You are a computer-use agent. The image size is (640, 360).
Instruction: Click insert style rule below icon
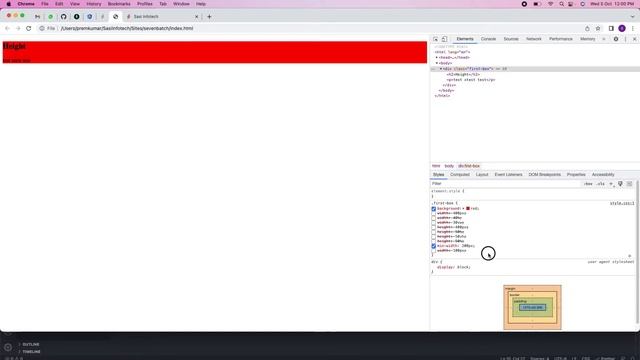(629, 256)
